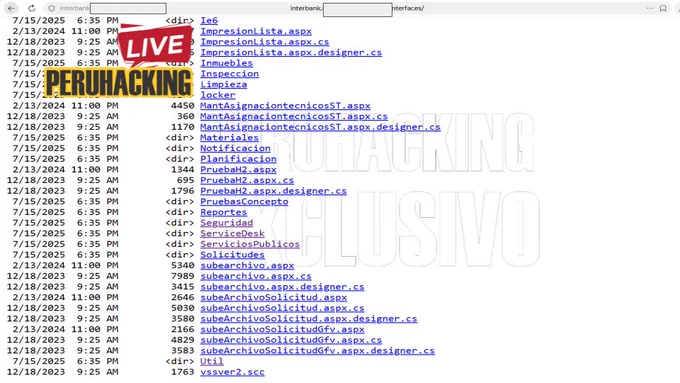Viewport: 680px width, 383px height.
Task: Open subeArchivoSolicitud.aspx link
Action: point(273,297)
